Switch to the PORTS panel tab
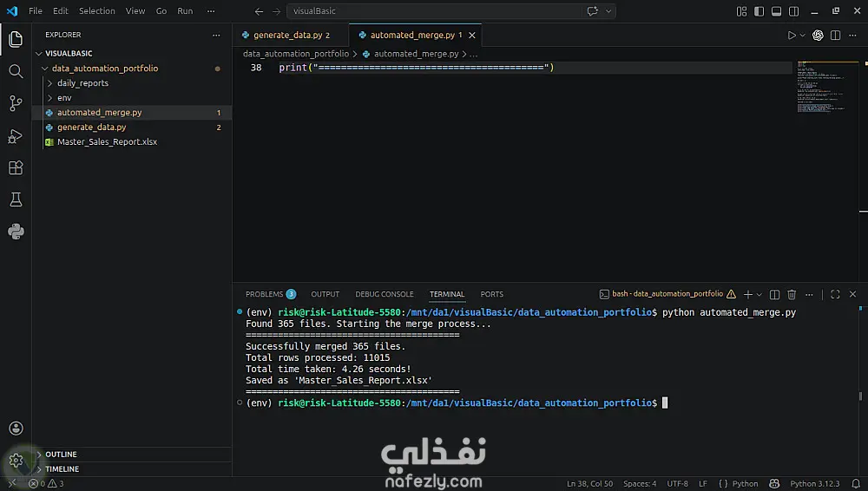 click(x=491, y=294)
